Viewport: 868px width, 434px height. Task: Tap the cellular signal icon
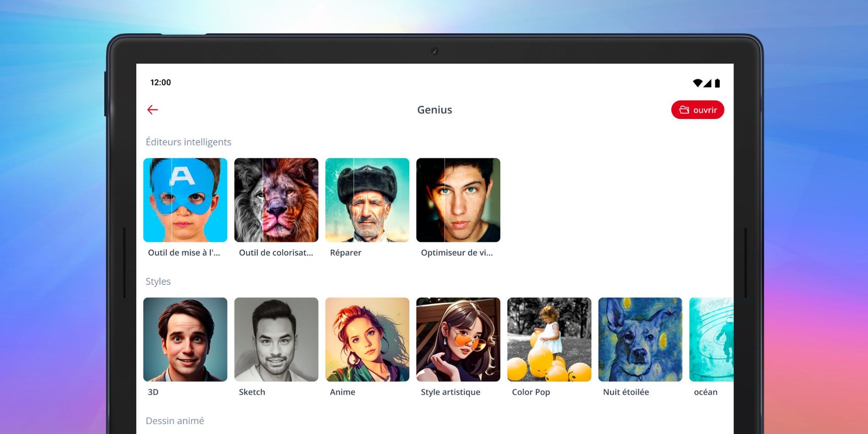(x=707, y=83)
